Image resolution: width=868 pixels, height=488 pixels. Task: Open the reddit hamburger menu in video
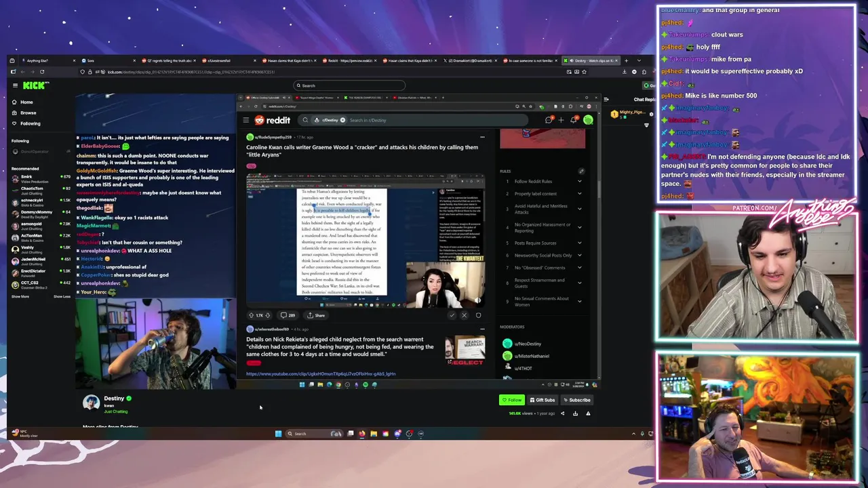coord(245,120)
